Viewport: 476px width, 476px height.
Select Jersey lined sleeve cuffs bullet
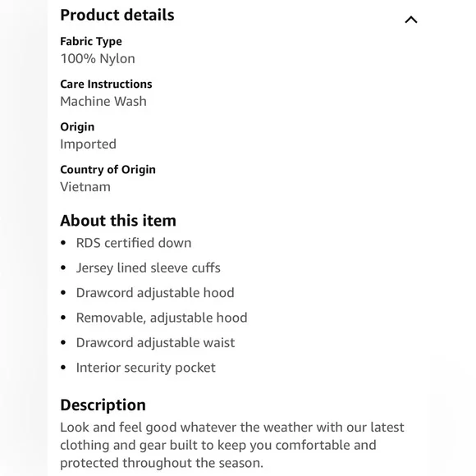[x=149, y=268]
